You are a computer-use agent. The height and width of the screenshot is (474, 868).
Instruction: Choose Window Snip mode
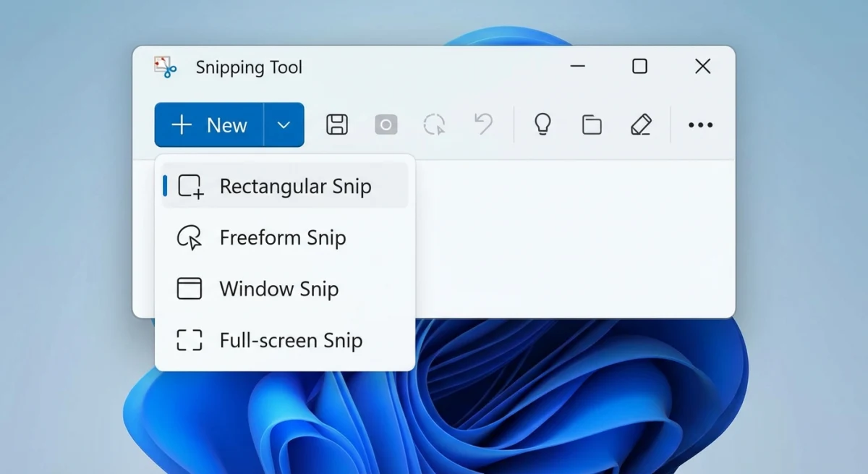click(285, 289)
